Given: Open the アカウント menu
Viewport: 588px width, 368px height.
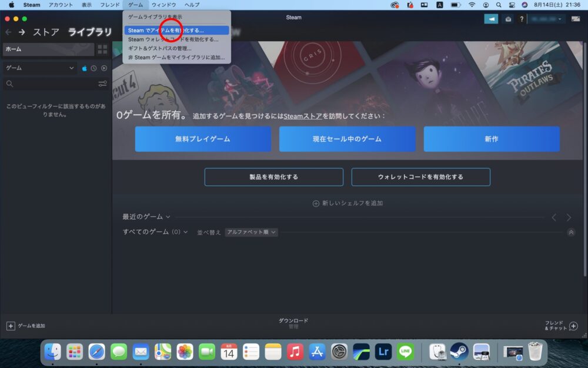Looking at the screenshot, I should click(61, 5).
